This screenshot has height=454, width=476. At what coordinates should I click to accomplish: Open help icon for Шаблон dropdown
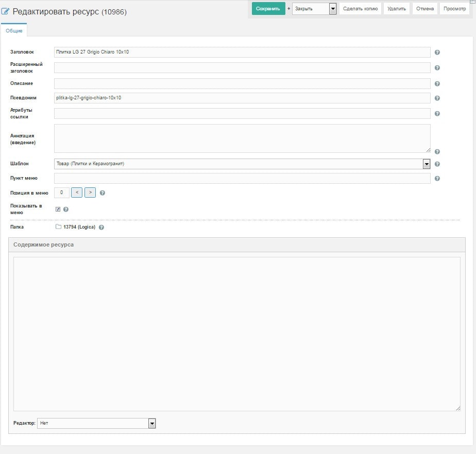click(x=437, y=164)
